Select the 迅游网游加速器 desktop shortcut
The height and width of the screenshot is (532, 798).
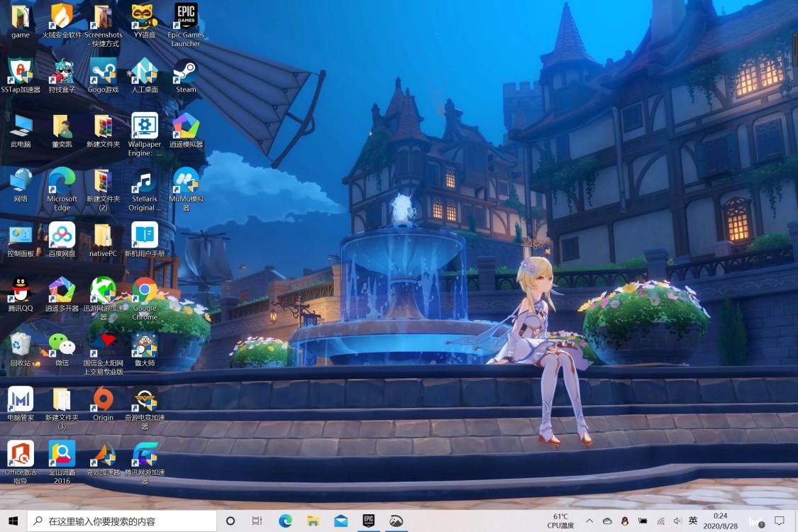click(x=104, y=299)
